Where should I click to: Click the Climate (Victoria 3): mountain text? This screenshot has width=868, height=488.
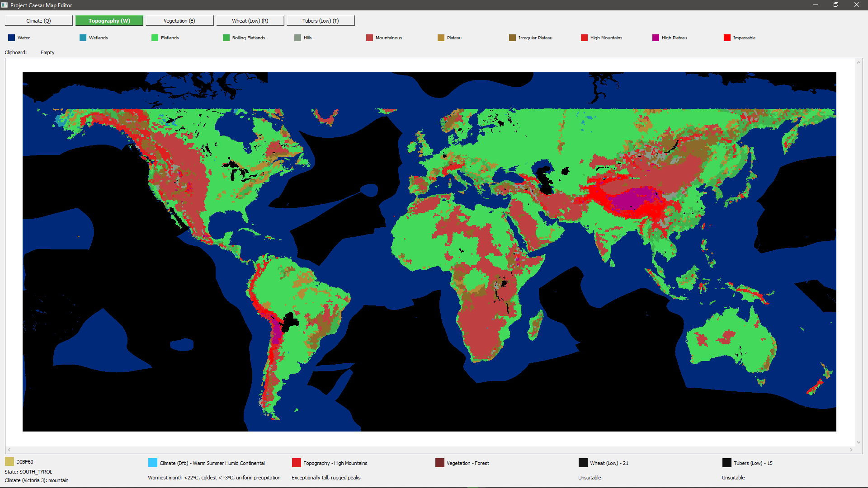pos(37,480)
